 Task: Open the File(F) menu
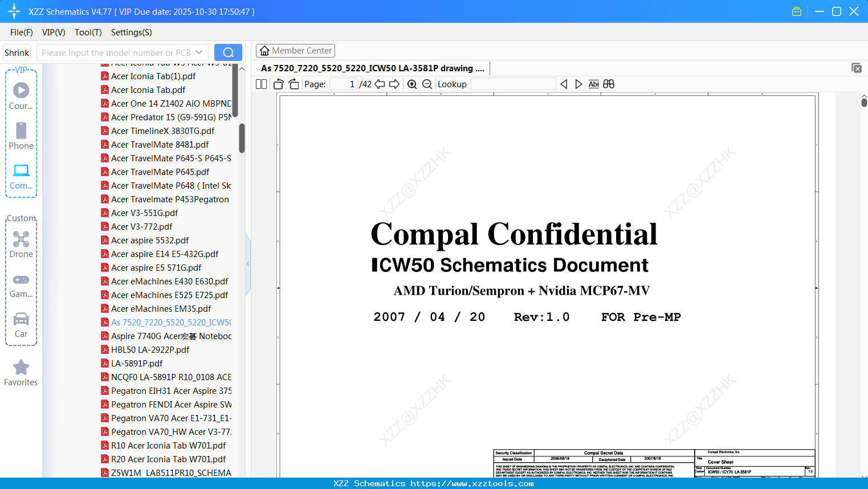[x=22, y=32]
